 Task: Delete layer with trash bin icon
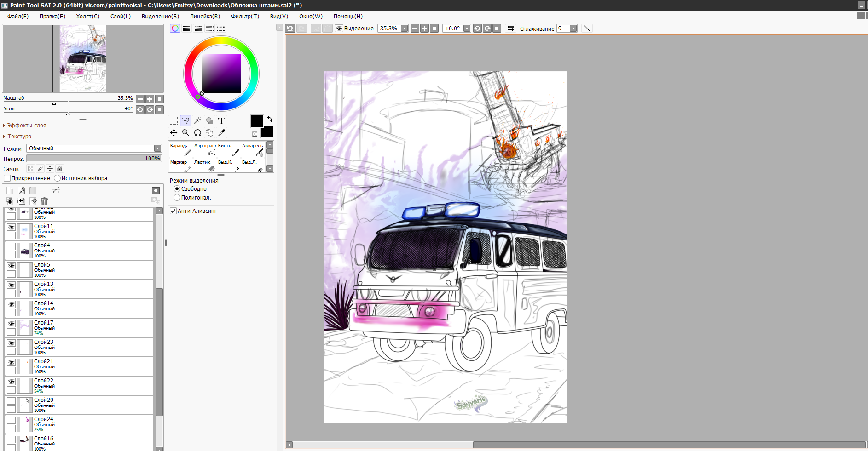pyautogui.click(x=44, y=201)
